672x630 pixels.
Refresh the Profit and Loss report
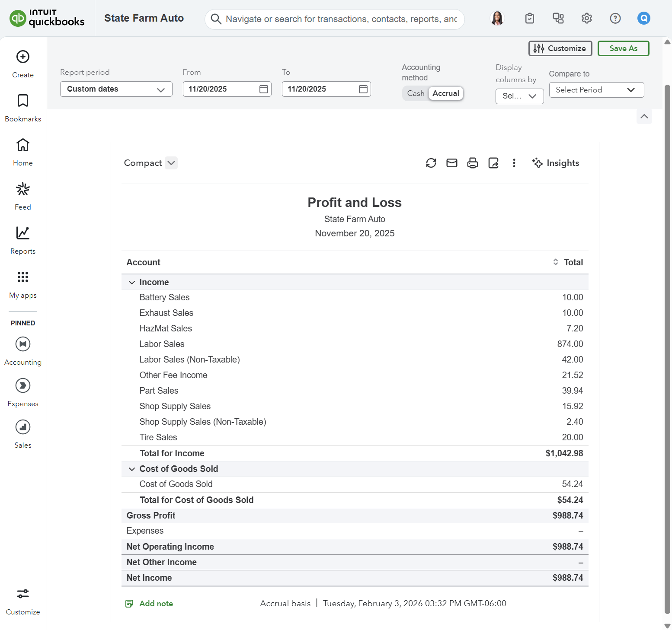coord(431,163)
